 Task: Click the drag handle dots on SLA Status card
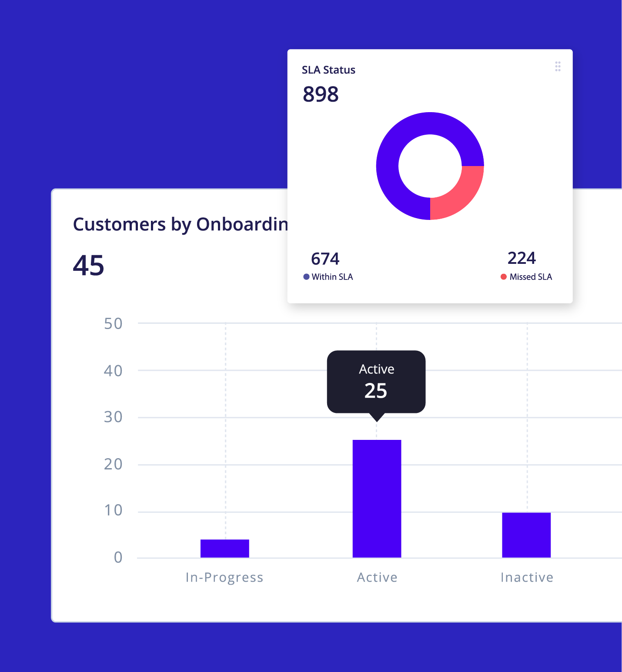pos(558,67)
